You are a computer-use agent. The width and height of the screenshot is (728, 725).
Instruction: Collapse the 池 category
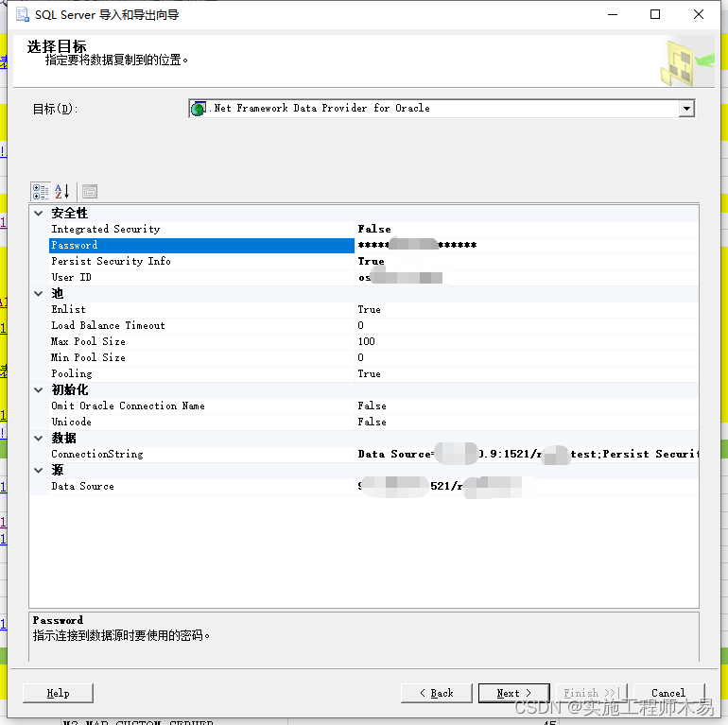[39, 293]
